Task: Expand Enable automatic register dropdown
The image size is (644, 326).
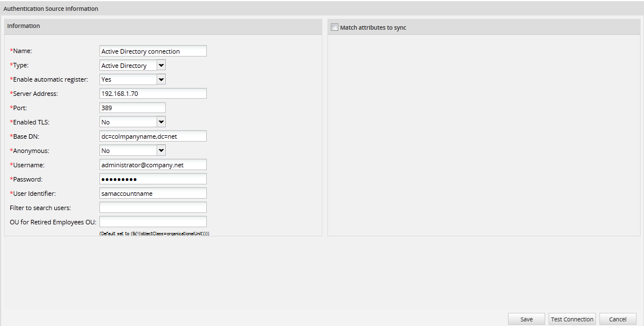Action: [x=133, y=79]
